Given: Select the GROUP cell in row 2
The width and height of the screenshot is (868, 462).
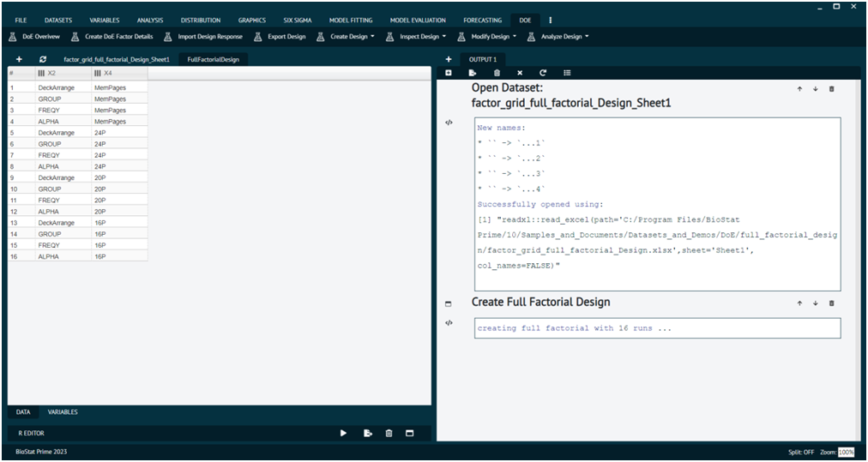Looking at the screenshot, I should point(63,99).
